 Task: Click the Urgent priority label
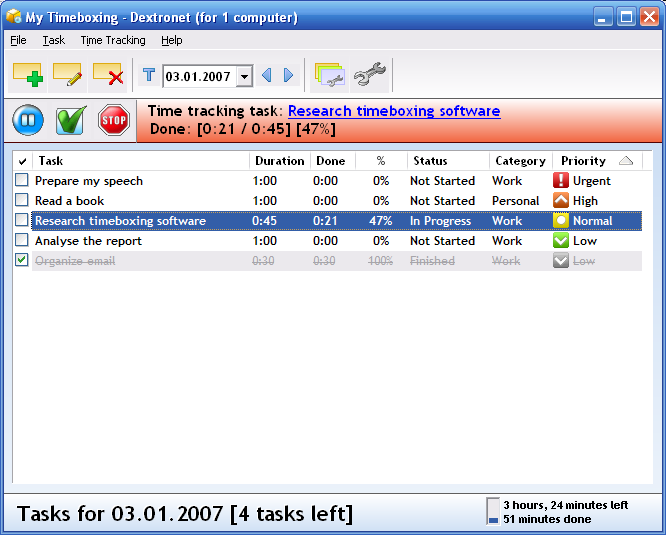tap(591, 181)
